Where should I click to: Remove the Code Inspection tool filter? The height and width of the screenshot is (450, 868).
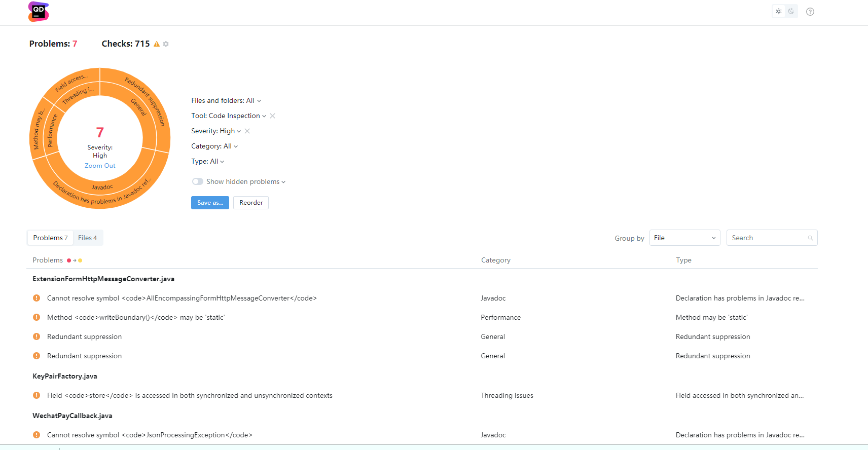[x=273, y=116]
